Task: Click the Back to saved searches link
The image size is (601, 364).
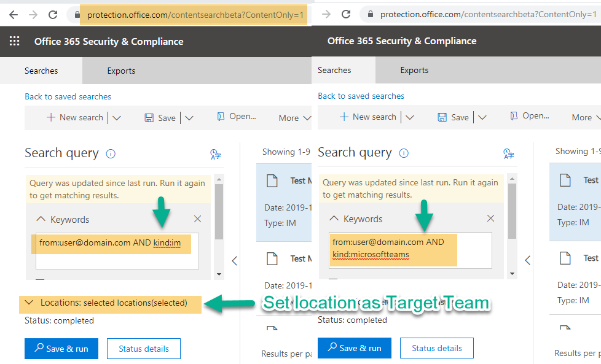Action: [x=68, y=96]
